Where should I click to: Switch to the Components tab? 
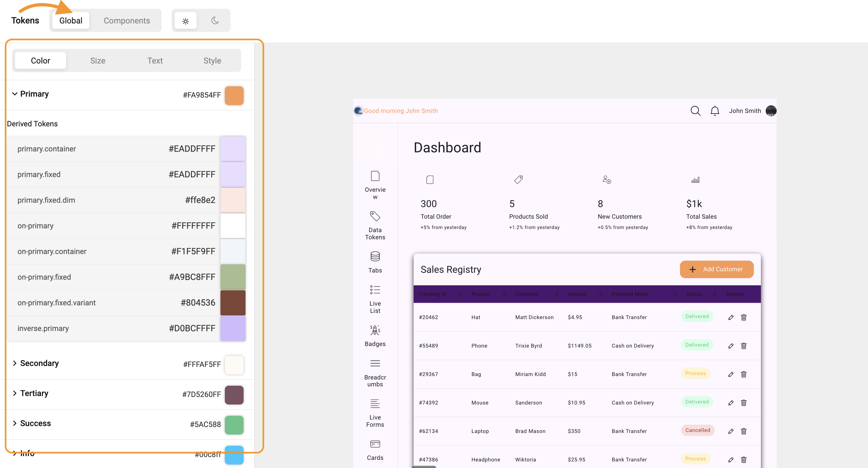[127, 21]
